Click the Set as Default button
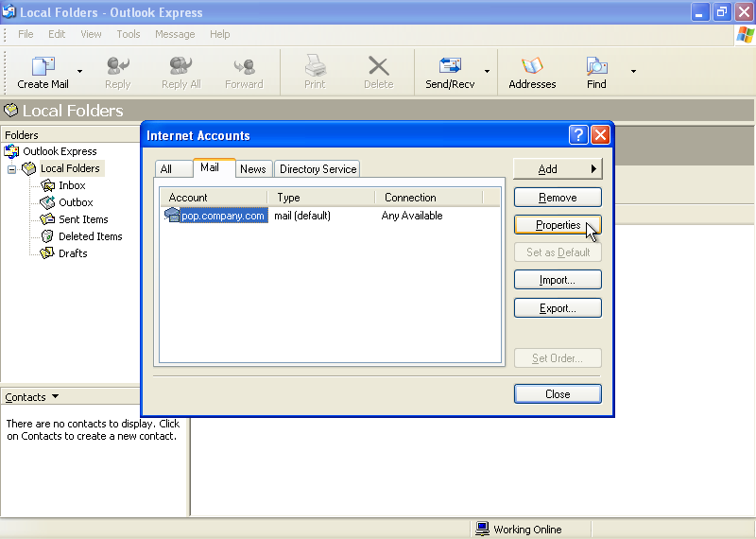The width and height of the screenshot is (756, 539). click(x=558, y=252)
